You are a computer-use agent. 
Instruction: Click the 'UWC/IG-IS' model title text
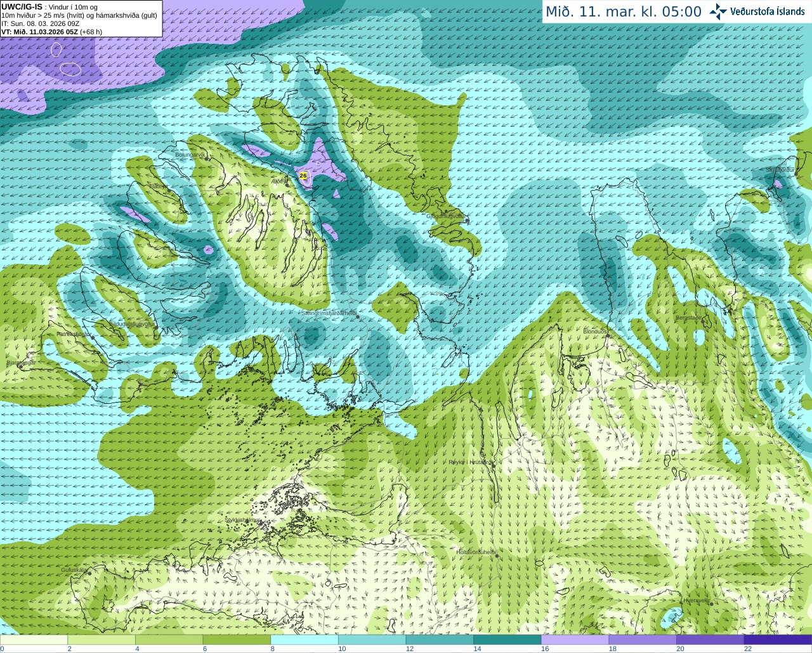coord(22,6)
